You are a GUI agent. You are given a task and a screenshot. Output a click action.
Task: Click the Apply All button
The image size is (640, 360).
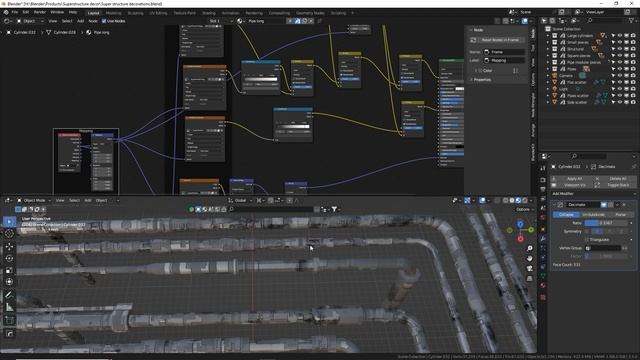pos(574,179)
